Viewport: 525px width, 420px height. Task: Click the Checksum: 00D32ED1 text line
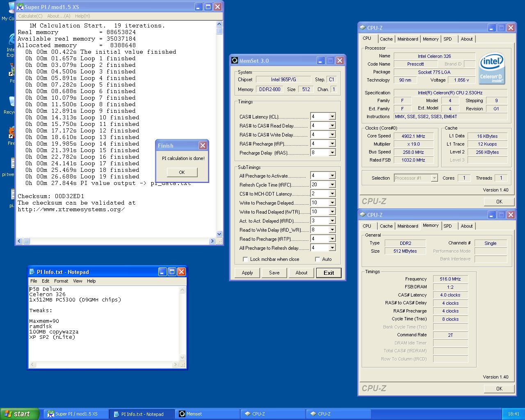point(51,196)
